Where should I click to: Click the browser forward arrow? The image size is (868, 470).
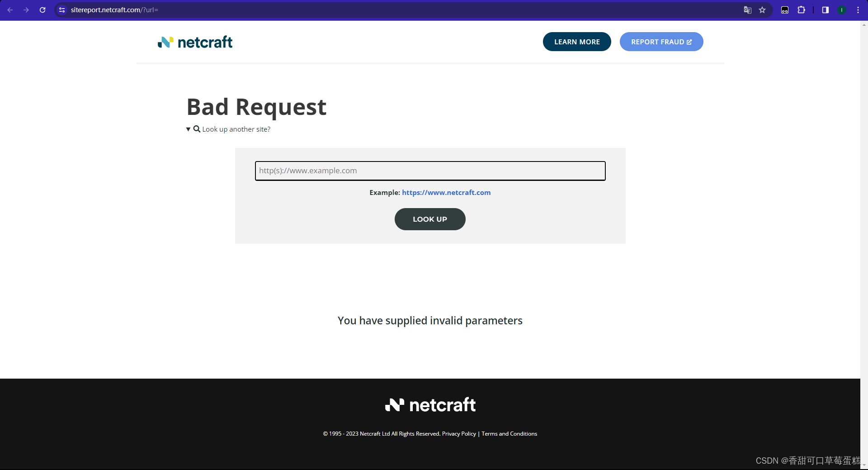click(26, 10)
